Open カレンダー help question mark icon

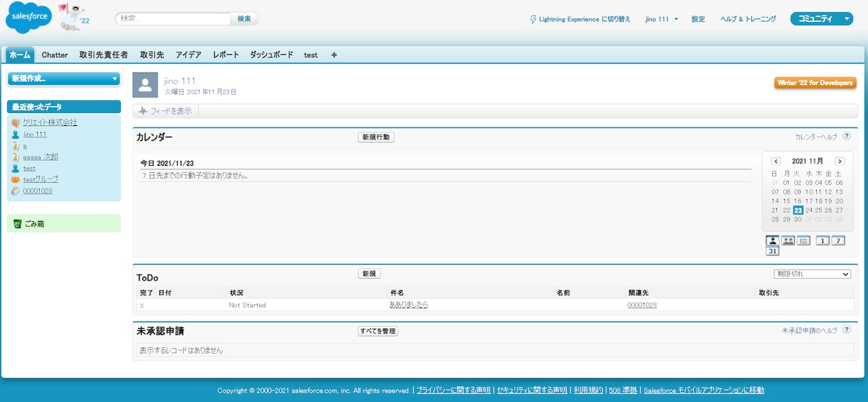pyautogui.click(x=847, y=136)
